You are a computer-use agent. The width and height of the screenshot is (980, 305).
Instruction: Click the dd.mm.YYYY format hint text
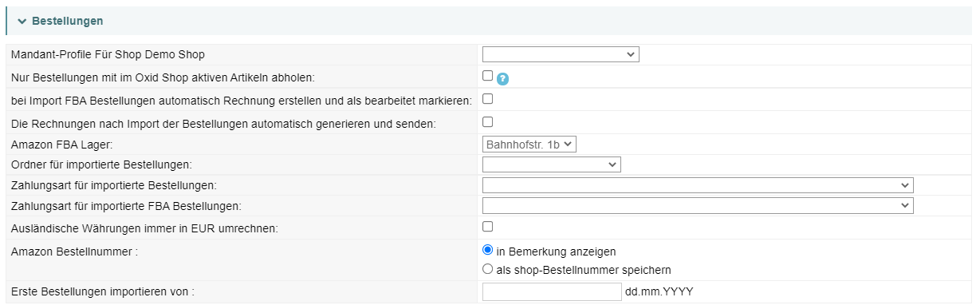pyautogui.click(x=659, y=292)
